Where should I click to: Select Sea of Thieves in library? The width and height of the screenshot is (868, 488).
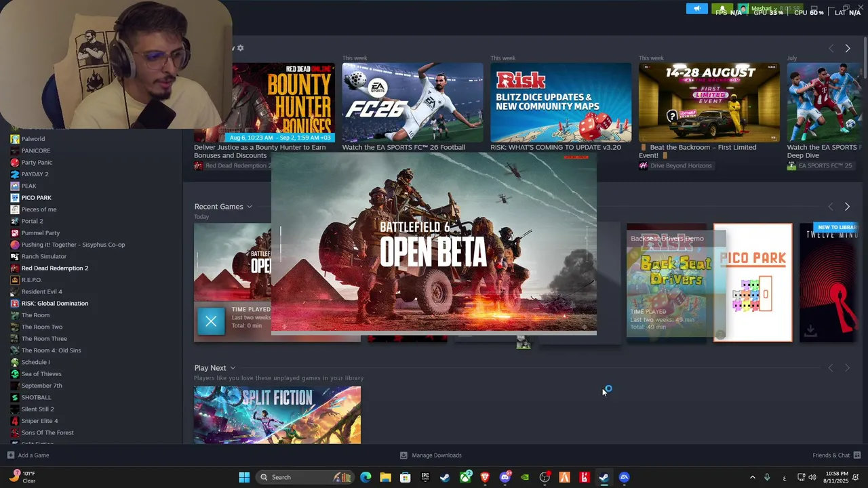coord(41,374)
